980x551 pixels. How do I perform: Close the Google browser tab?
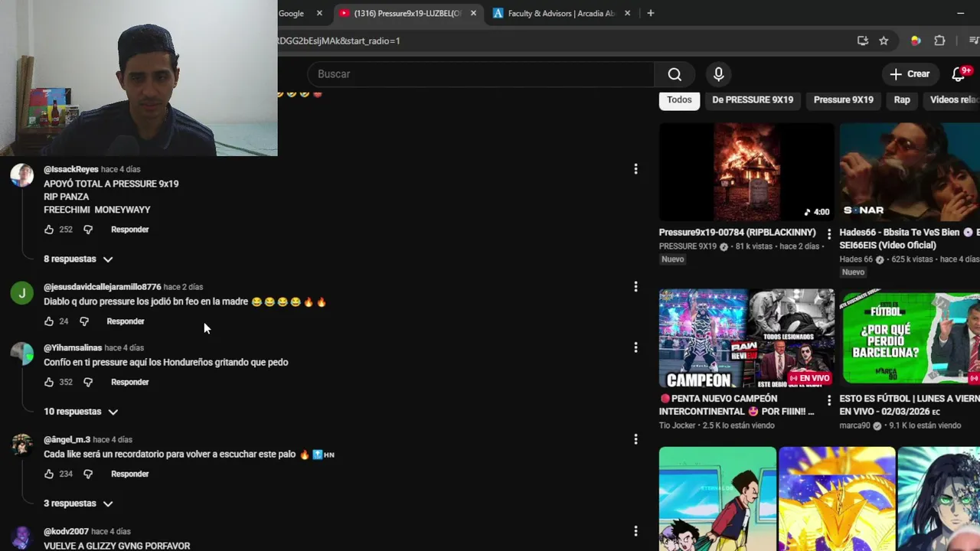point(319,13)
